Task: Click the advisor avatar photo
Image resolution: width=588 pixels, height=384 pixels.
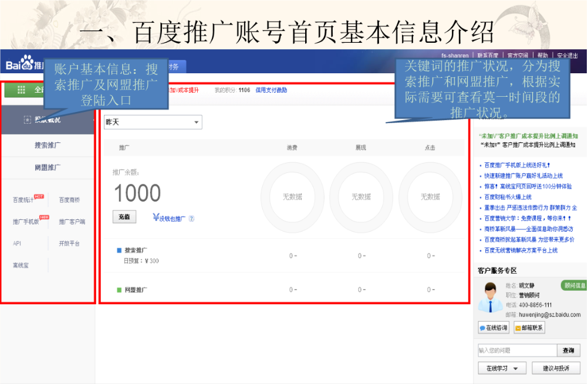Action: coord(490,298)
